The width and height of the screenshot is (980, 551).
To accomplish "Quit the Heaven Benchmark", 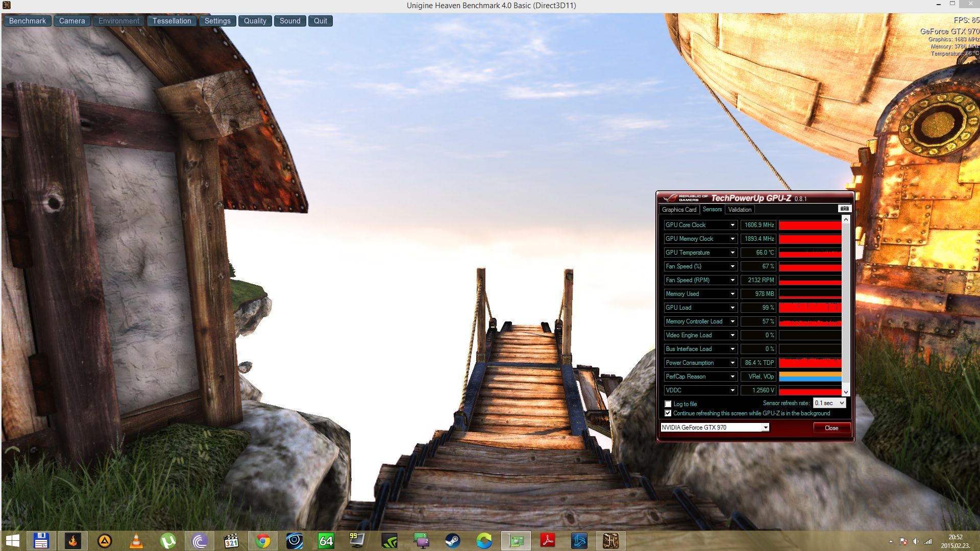I will tap(321, 21).
